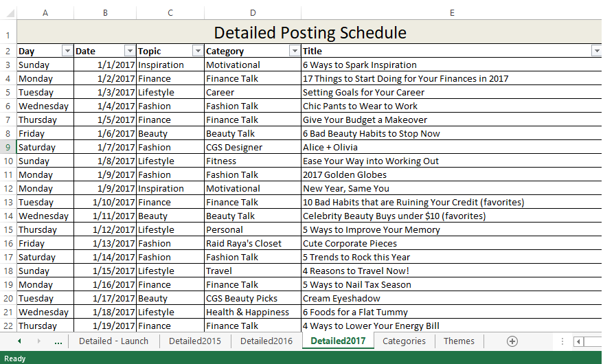Select cell 'Ease Your Way into Working Out'

451,161
